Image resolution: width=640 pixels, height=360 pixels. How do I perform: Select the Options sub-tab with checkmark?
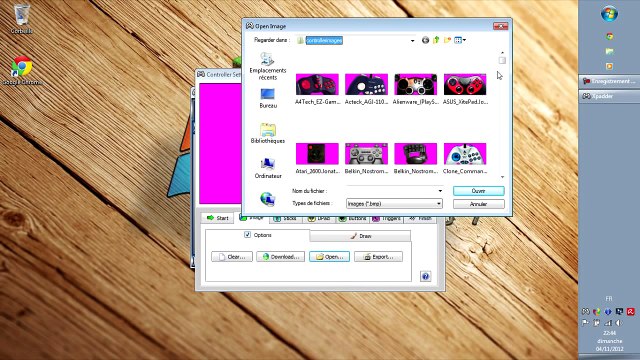tap(258, 235)
